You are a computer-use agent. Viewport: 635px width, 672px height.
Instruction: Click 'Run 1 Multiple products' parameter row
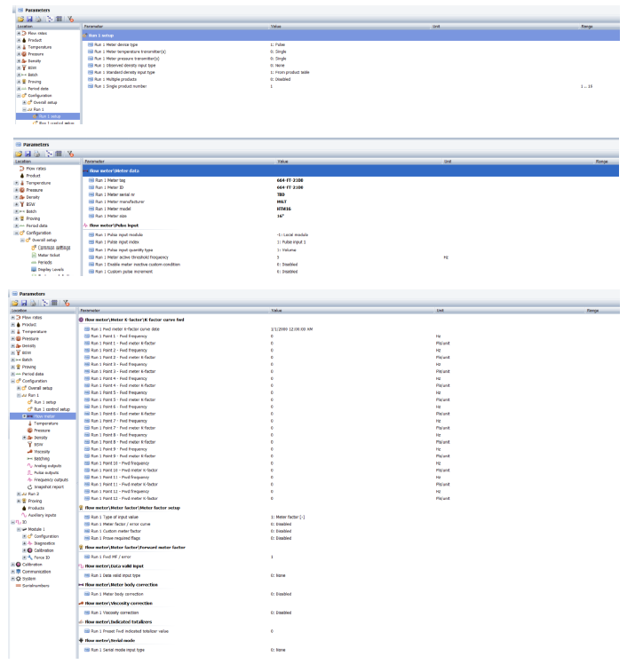(351, 79)
